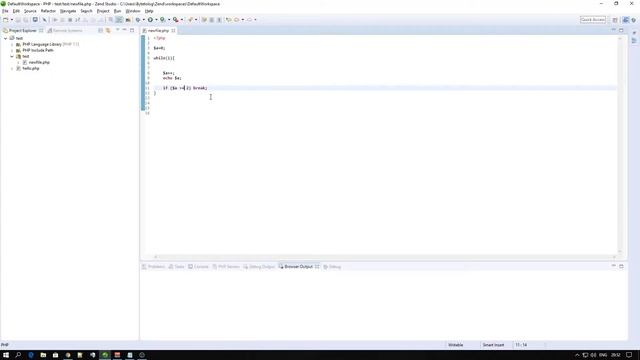The width and height of the screenshot is (640, 360).
Task: Select the Debug Output tab
Action: [259, 267]
